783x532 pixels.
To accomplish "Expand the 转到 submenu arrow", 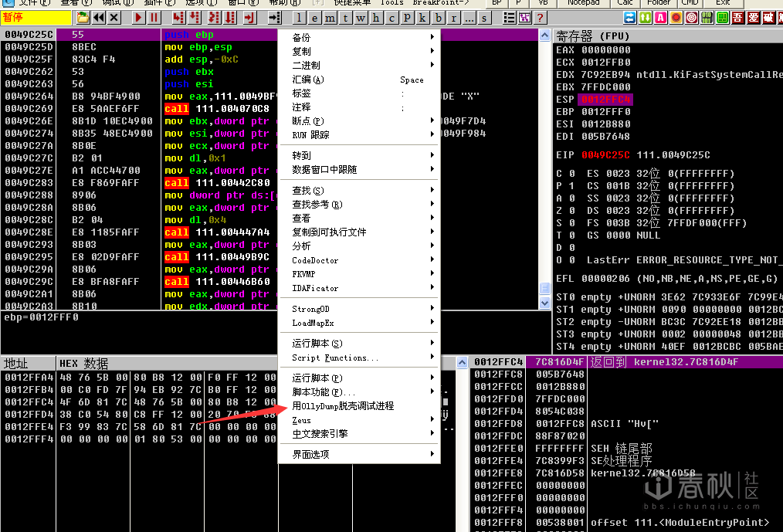I will coord(432,155).
